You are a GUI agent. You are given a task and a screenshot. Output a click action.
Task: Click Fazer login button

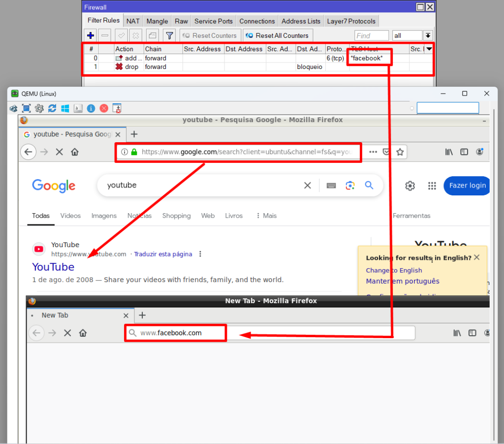click(467, 186)
